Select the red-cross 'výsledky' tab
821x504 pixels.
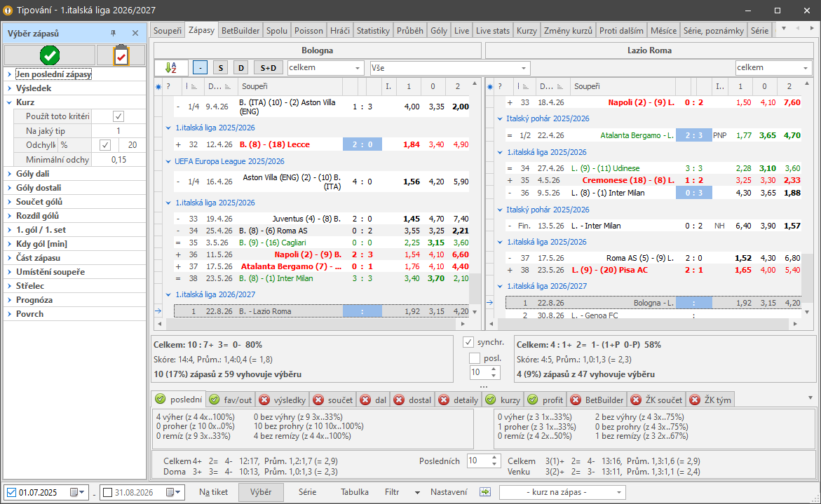pyautogui.click(x=283, y=400)
